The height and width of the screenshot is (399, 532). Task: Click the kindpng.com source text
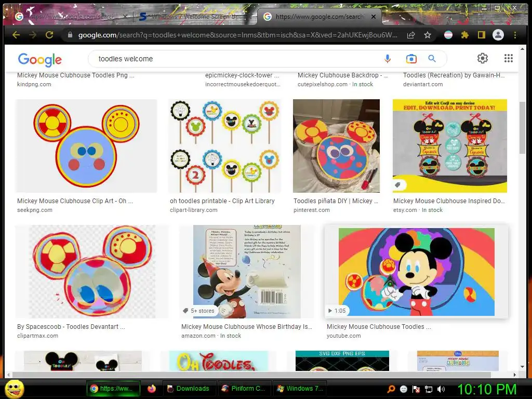[x=34, y=85]
